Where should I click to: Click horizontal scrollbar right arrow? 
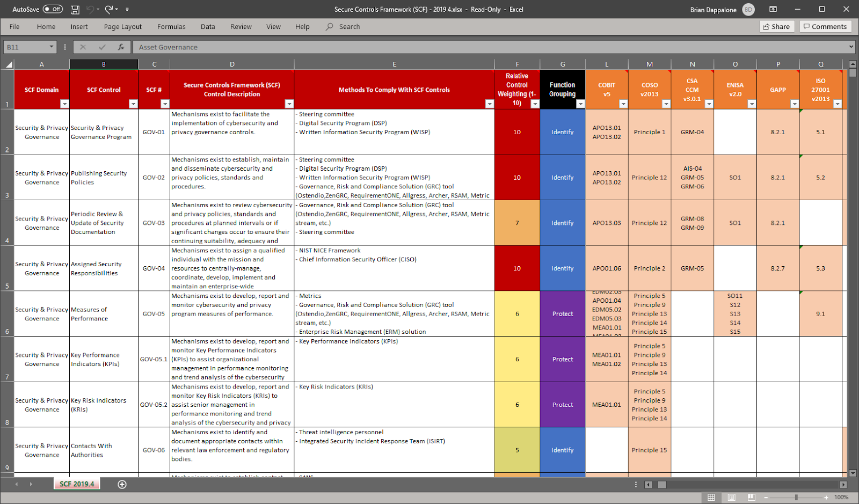843,485
